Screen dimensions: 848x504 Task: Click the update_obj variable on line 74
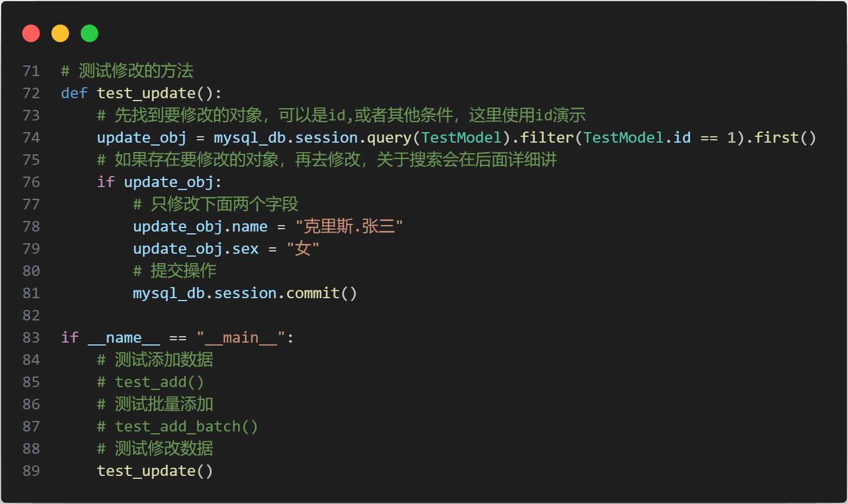(x=142, y=138)
